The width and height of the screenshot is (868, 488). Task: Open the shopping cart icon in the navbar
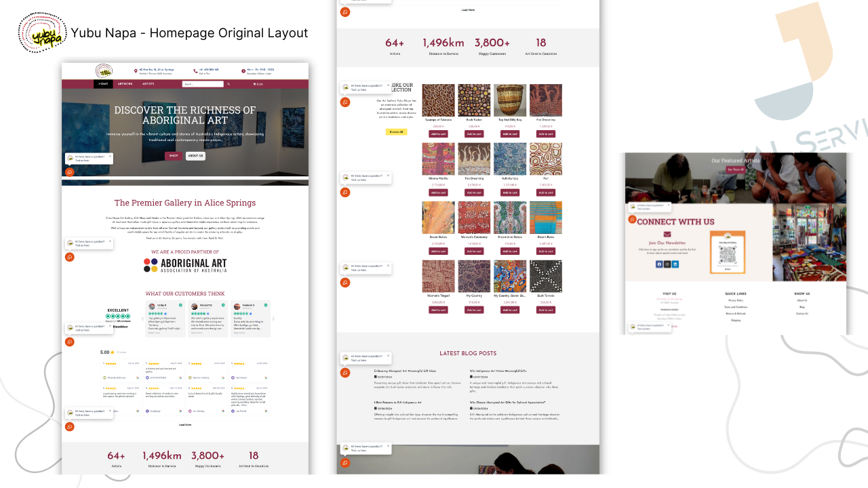[254, 84]
